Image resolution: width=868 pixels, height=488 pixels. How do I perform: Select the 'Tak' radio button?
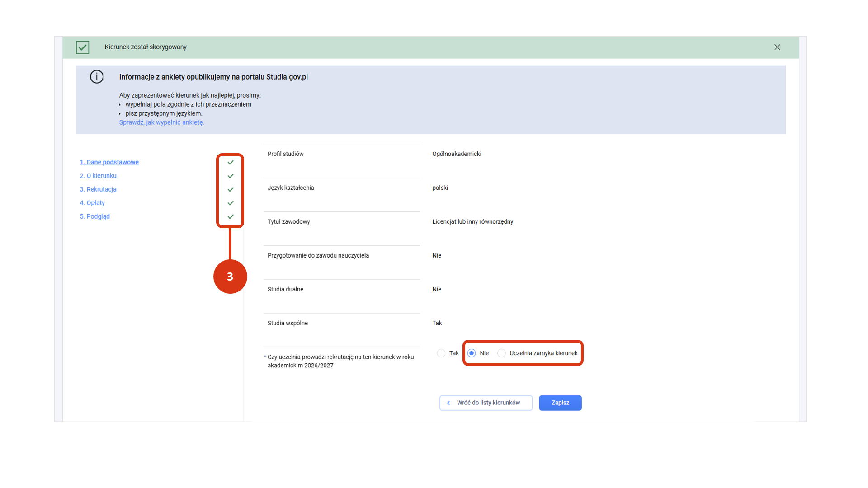(441, 353)
